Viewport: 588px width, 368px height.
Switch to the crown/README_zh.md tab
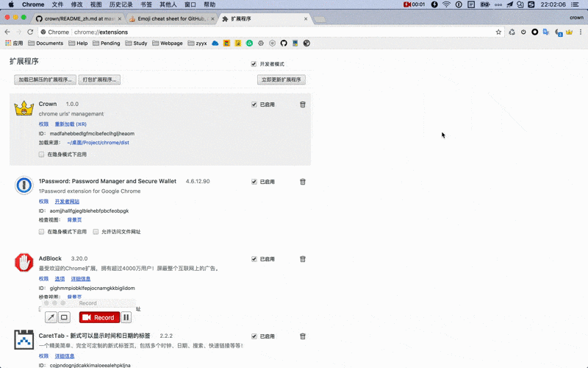pyautogui.click(x=79, y=18)
